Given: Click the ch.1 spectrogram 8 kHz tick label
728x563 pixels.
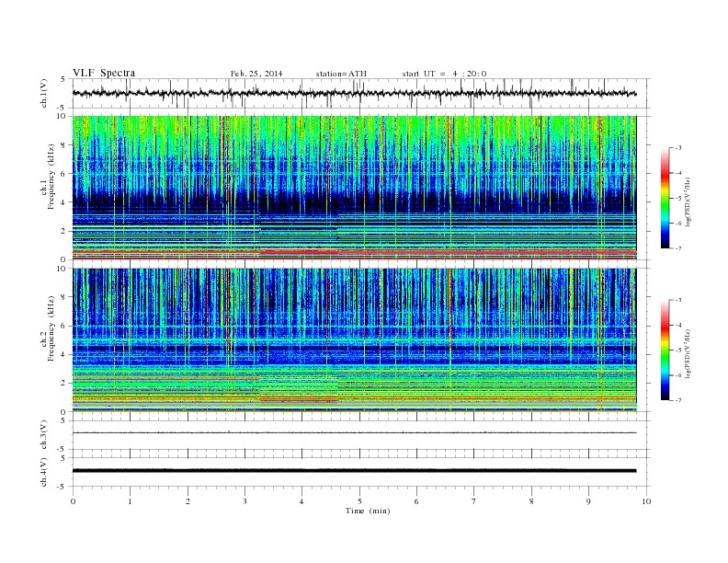Looking at the screenshot, I should coord(63,145).
